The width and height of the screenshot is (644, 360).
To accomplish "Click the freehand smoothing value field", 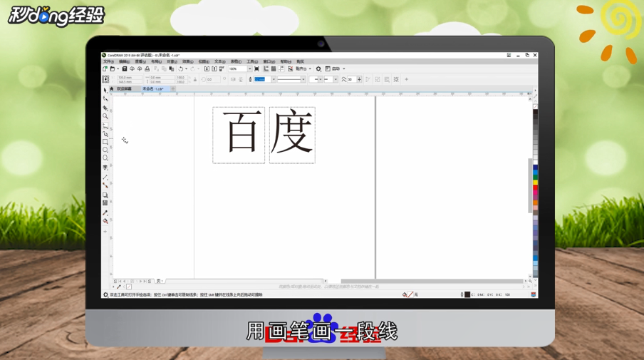I will [x=352, y=79].
